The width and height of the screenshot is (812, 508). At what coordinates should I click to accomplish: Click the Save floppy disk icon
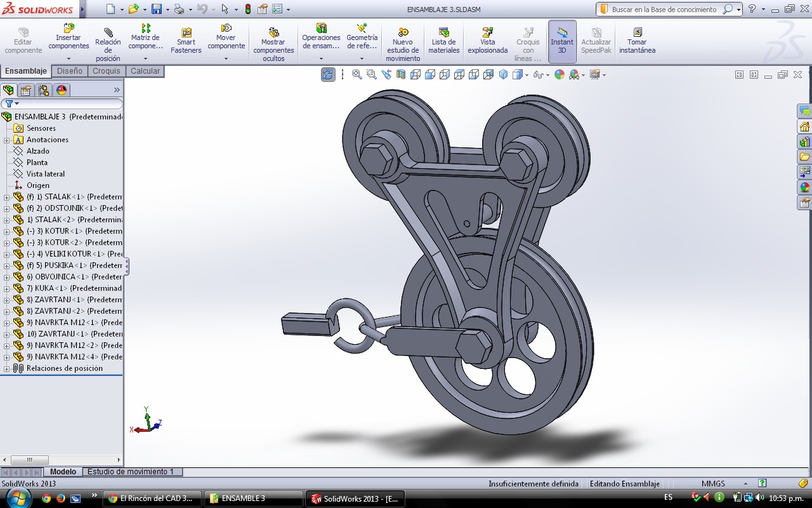point(157,9)
